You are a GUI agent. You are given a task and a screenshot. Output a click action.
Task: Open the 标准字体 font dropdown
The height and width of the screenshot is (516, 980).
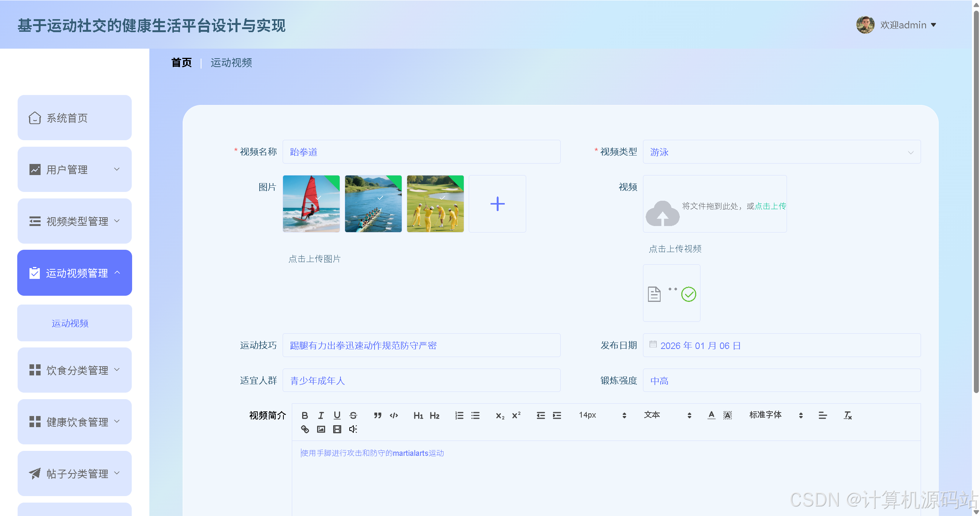776,415
